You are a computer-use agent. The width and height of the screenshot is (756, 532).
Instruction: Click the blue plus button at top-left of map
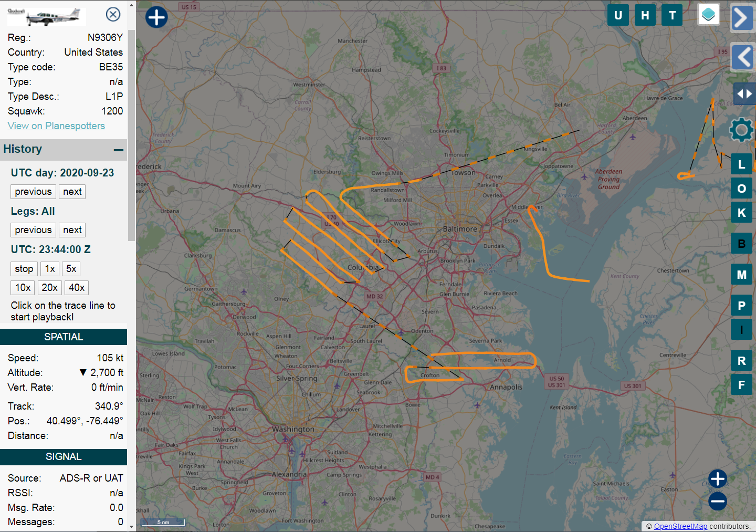click(x=156, y=17)
